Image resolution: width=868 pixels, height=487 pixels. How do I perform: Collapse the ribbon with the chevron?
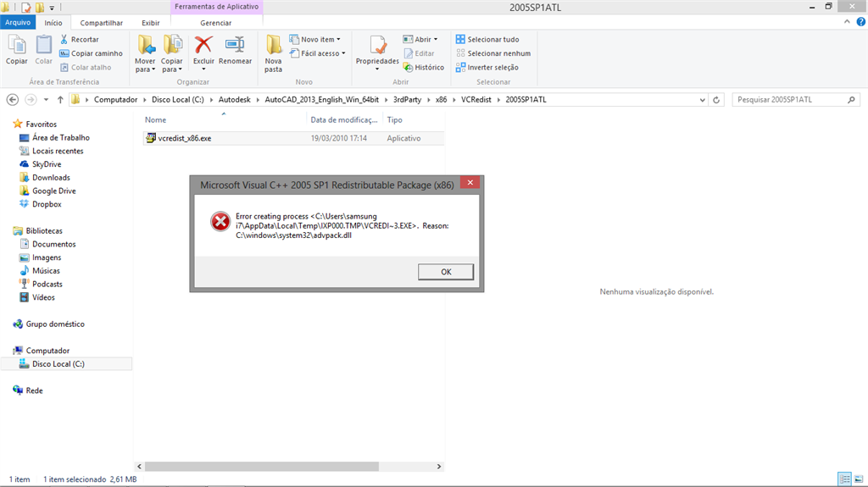(x=847, y=22)
